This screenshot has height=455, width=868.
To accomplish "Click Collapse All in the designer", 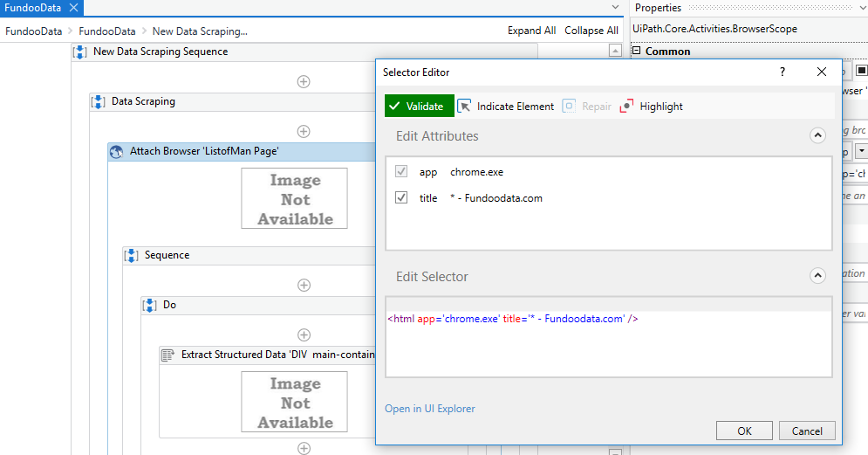I will [591, 31].
